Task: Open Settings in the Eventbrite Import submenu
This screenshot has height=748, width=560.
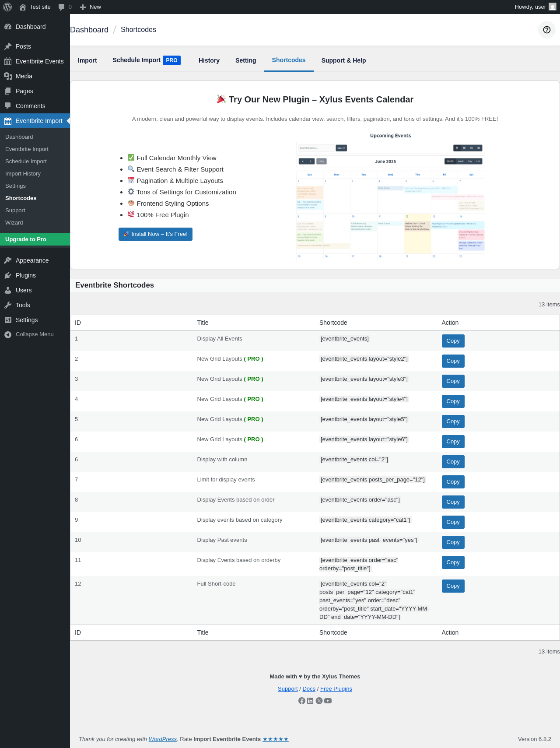Action: point(35,186)
